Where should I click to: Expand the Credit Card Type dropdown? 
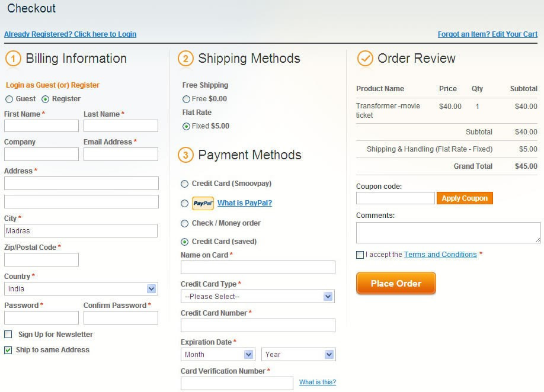pyautogui.click(x=258, y=296)
